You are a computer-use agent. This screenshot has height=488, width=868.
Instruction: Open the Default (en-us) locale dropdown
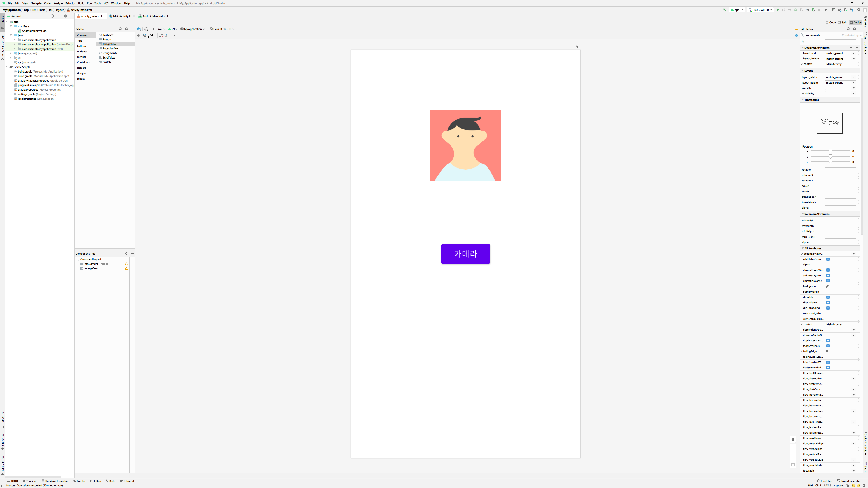[x=222, y=29]
